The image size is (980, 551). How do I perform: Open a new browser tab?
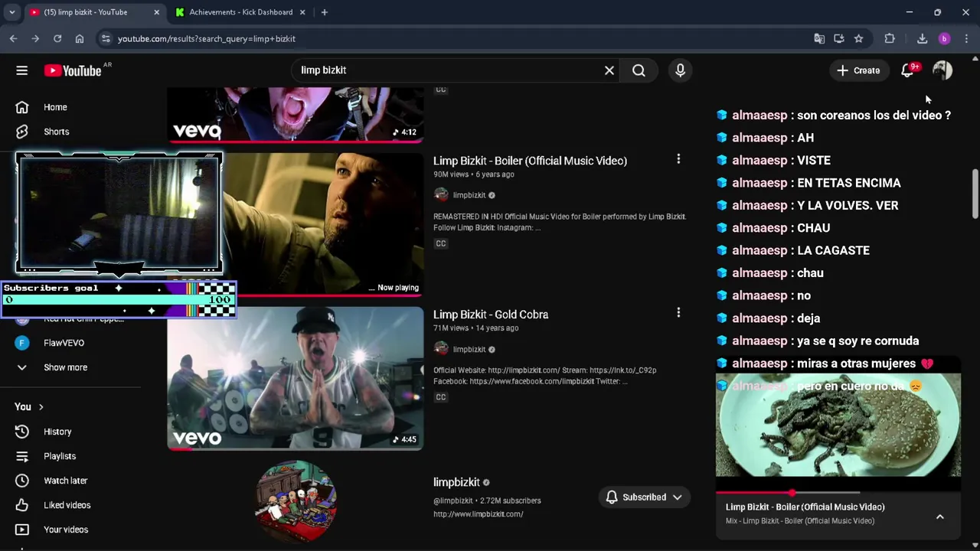325,12
